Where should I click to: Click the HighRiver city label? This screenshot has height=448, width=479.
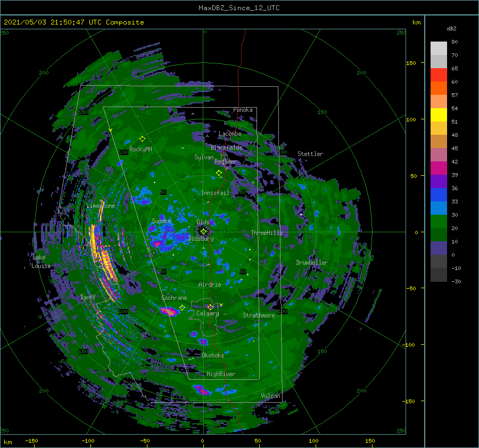[221, 374]
